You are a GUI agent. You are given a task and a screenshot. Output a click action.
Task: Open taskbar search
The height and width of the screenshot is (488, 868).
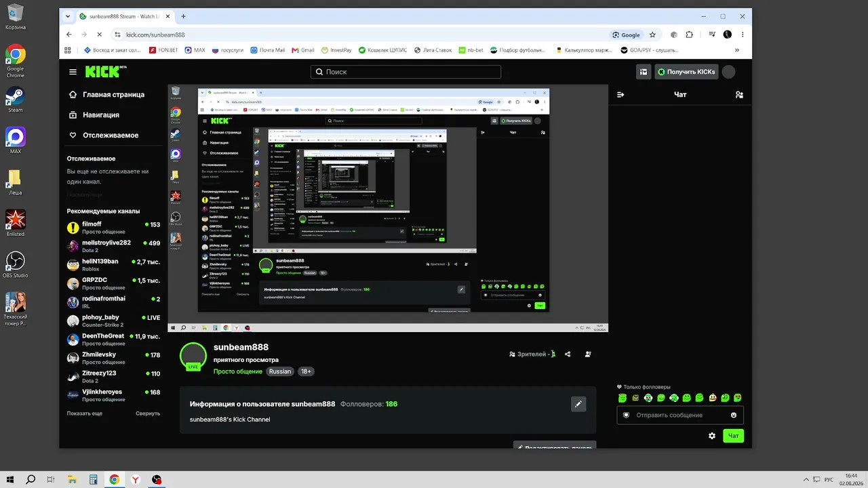[31, 480]
